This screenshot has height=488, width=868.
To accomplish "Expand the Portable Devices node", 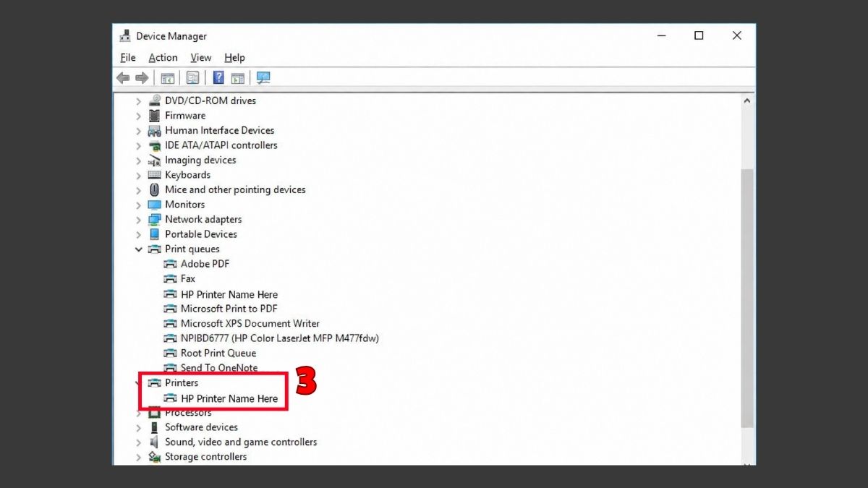I will [x=138, y=234].
